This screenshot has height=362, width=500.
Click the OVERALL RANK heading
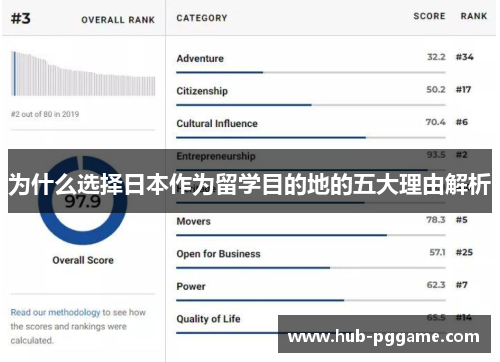(x=118, y=20)
